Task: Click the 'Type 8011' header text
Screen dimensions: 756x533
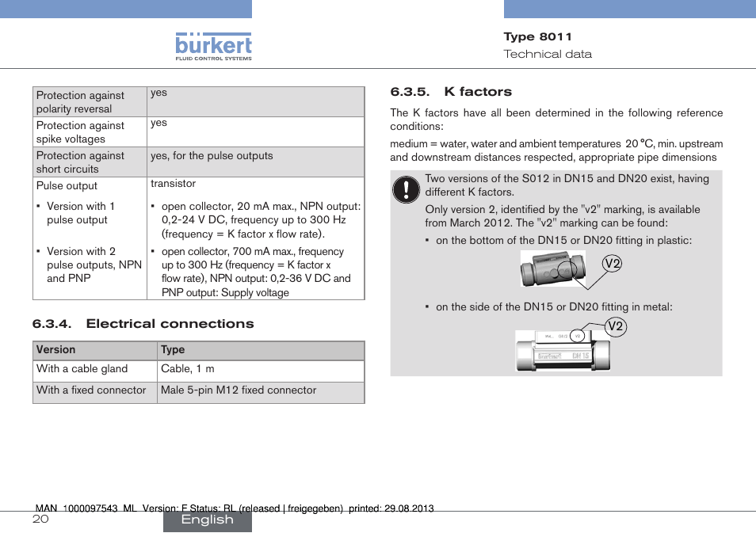Action: (x=537, y=36)
